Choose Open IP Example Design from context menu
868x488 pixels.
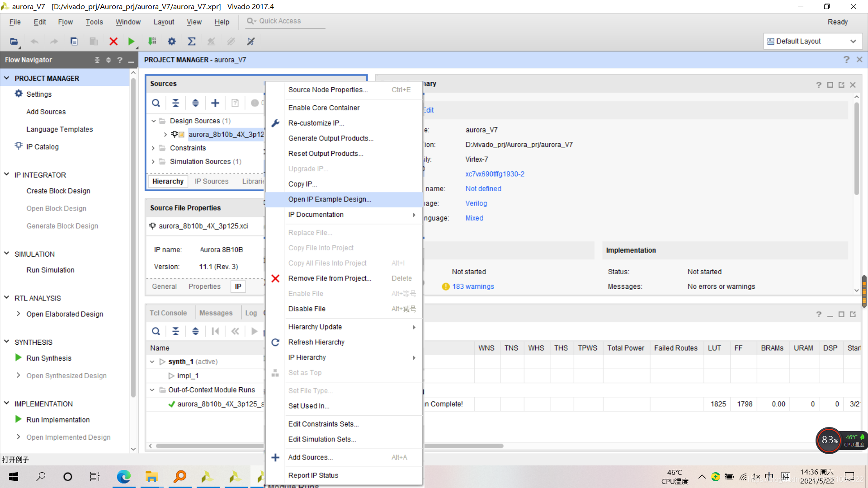point(344,199)
